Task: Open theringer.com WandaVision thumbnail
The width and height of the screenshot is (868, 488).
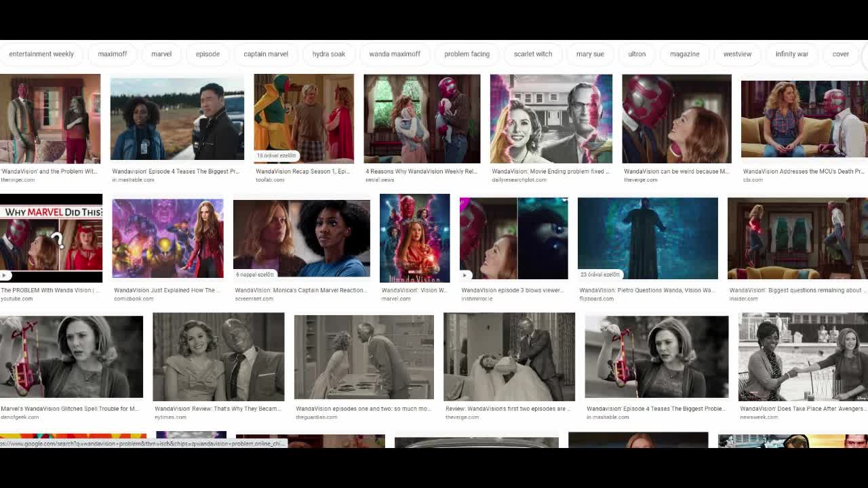Action: click(50, 119)
